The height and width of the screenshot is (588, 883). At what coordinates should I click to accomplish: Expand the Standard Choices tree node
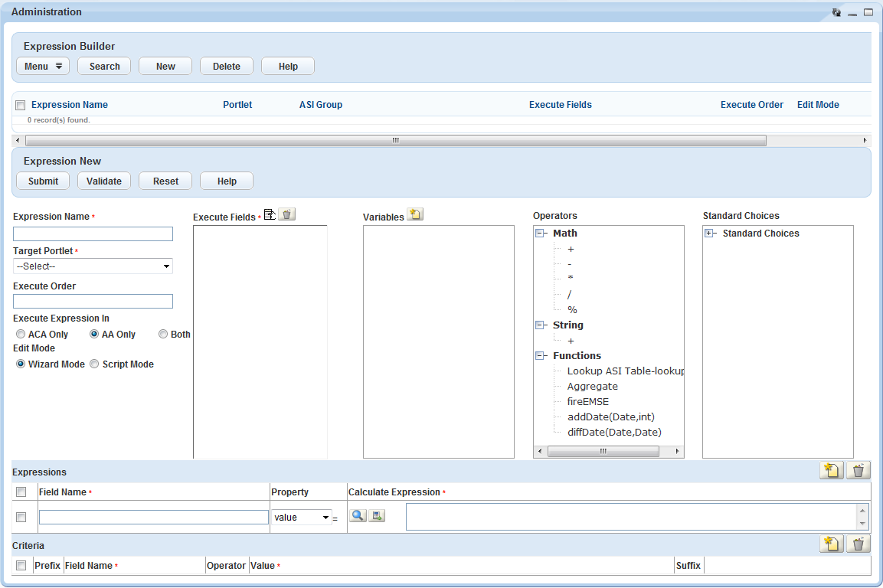[x=709, y=234]
